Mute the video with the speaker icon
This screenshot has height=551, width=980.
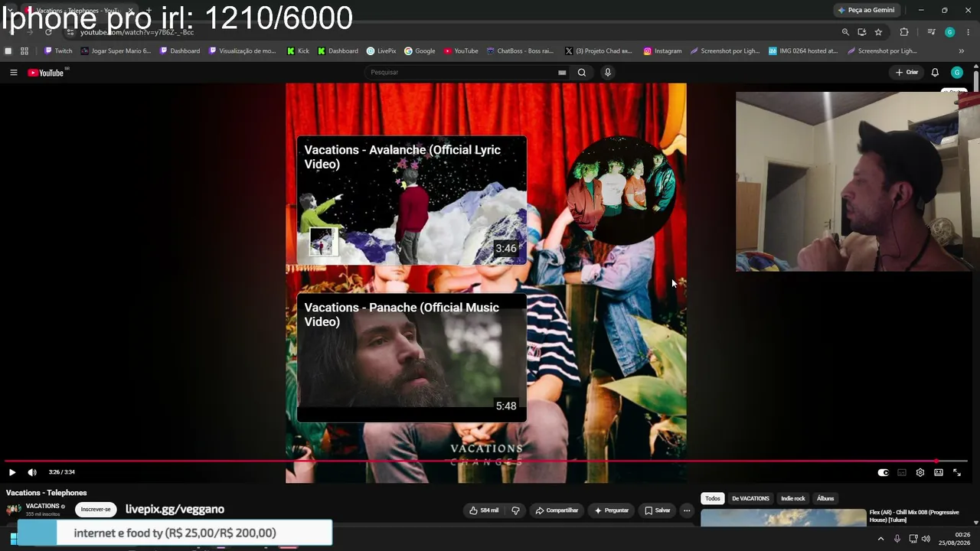coord(32,472)
